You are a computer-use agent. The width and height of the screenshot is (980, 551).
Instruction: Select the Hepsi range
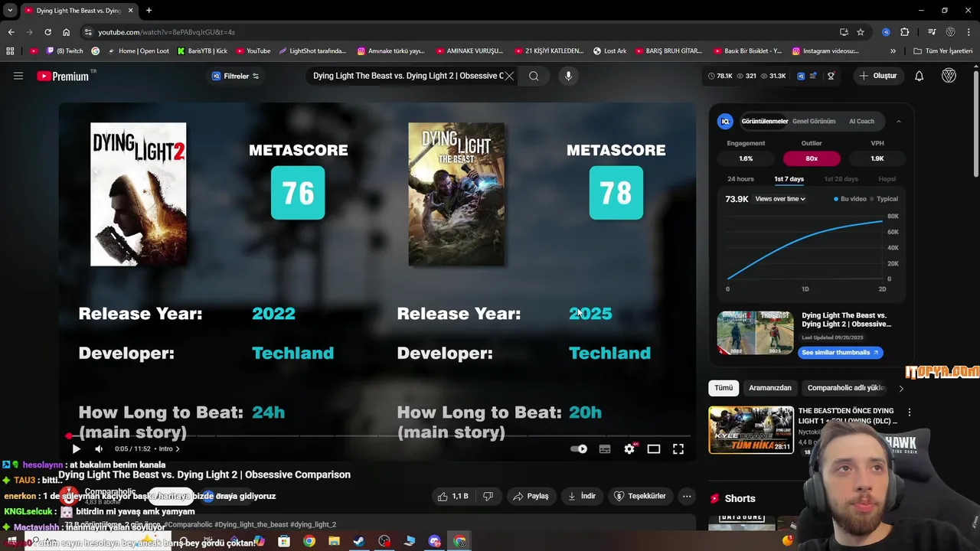tap(887, 179)
